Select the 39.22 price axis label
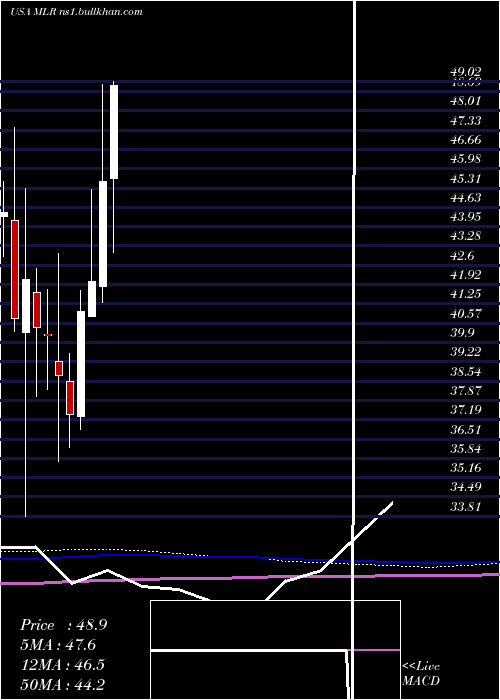This screenshot has width=500, height=700. pyautogui.click(x=465, y=352)
